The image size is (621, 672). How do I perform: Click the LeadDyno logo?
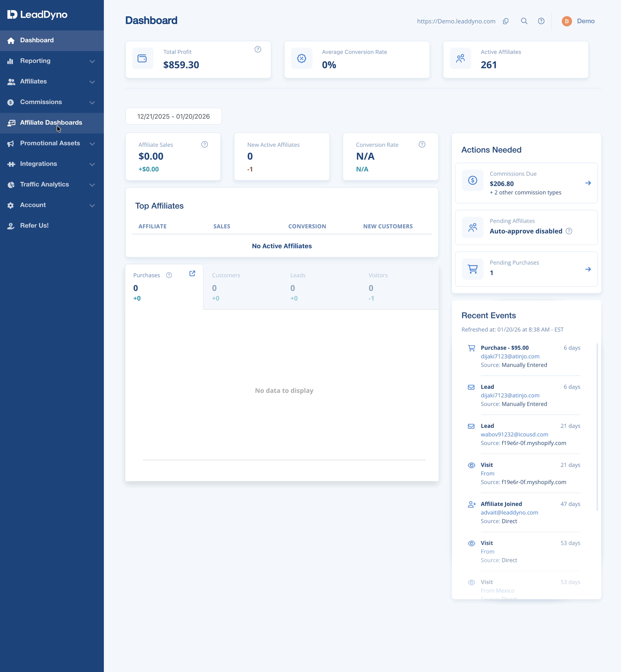point(37,15)
